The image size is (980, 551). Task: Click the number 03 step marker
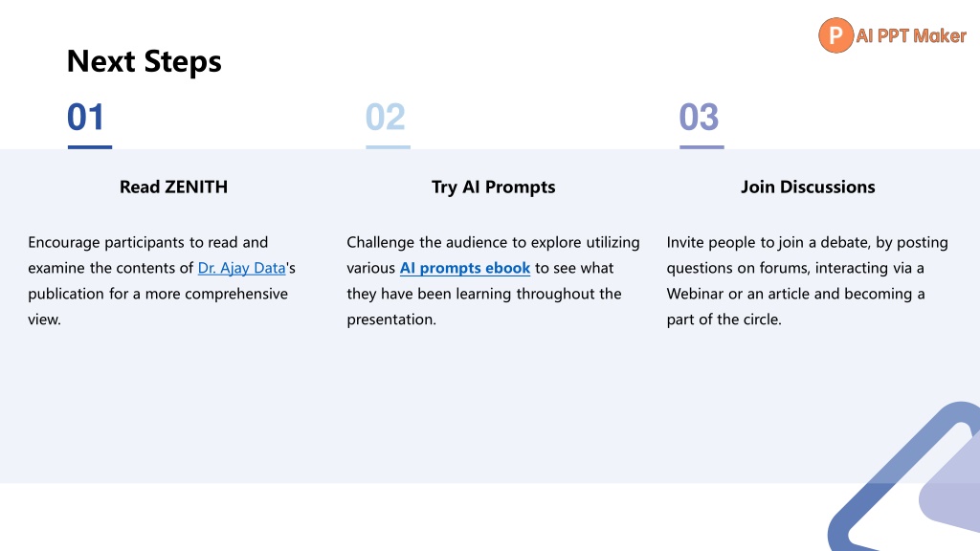(x=699, y=117)
